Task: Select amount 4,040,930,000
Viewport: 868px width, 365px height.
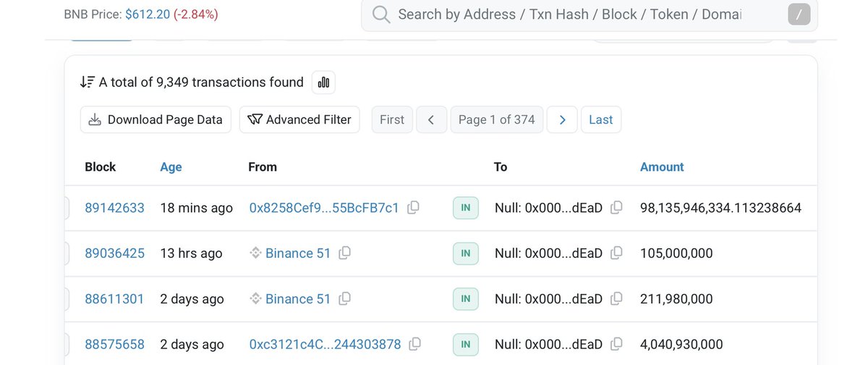Action: click(x=681, y=344)
